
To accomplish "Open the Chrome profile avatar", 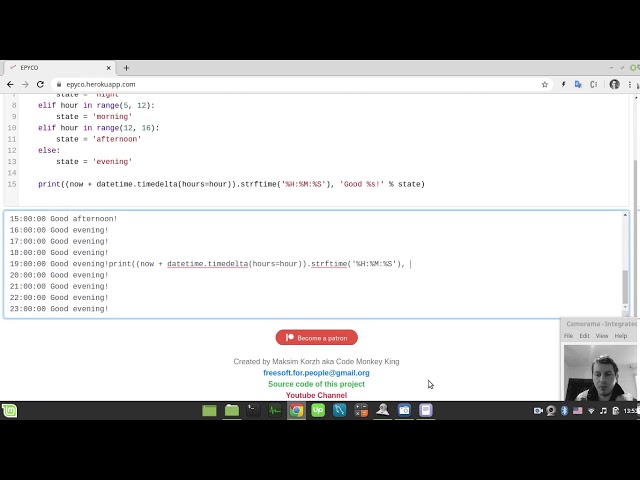I will [x=614, y=84].
